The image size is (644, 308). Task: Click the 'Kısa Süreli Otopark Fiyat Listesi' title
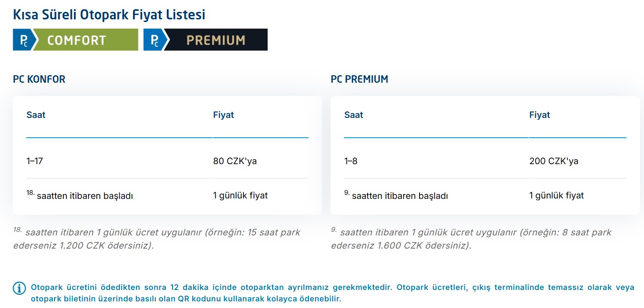pyautogui.click(x=109, y=15)
